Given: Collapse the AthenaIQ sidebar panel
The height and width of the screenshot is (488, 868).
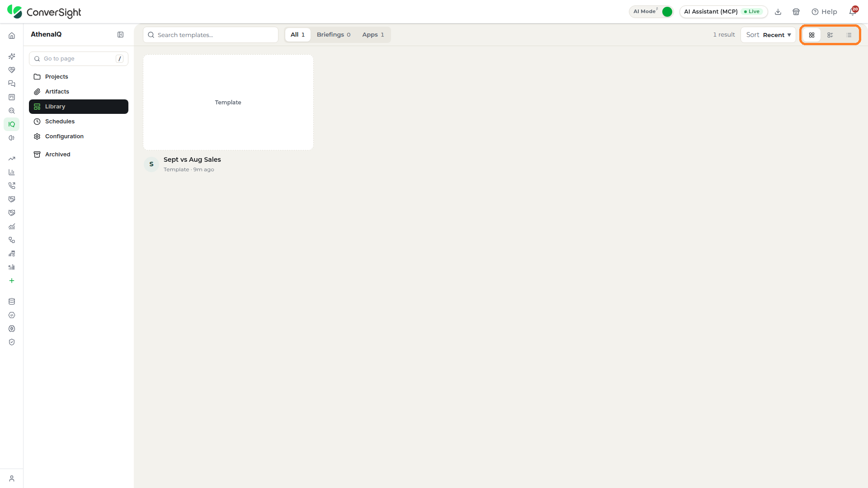Looking at the screenshot, I should point(121,35).
